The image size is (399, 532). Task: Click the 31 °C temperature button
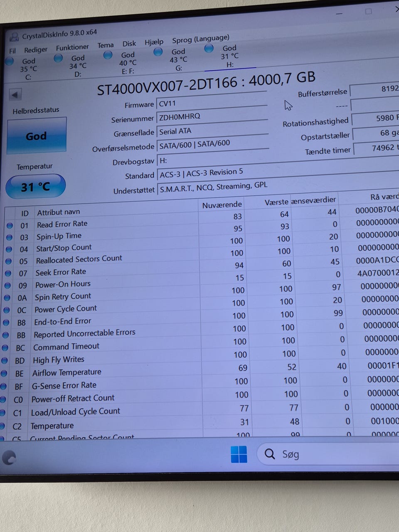(x=35, y=187)
